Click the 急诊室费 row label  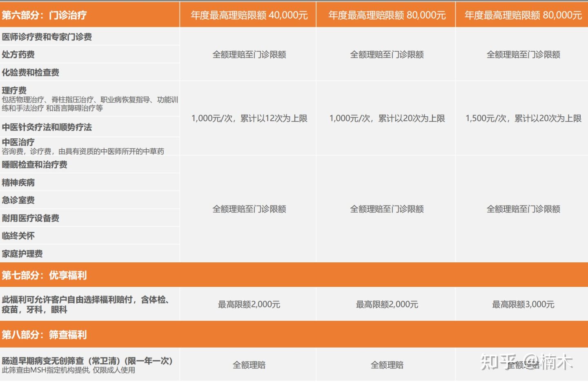click(x=18, y=200)
